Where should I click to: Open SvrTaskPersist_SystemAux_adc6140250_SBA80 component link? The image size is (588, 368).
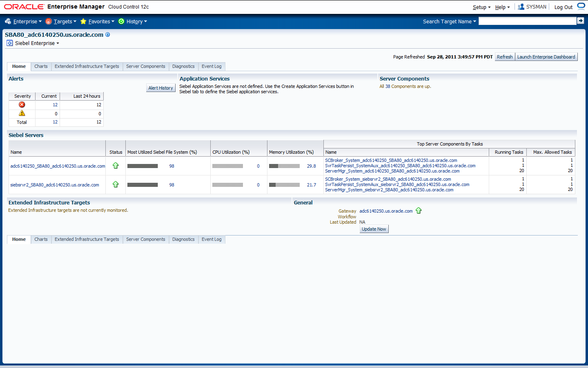pyautogui.click(x=400, y=166)
